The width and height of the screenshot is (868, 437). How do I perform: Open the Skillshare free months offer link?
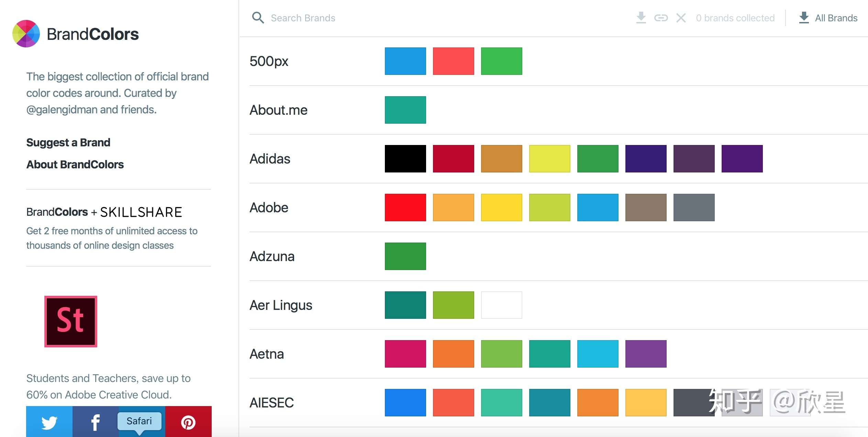point(112,238)
